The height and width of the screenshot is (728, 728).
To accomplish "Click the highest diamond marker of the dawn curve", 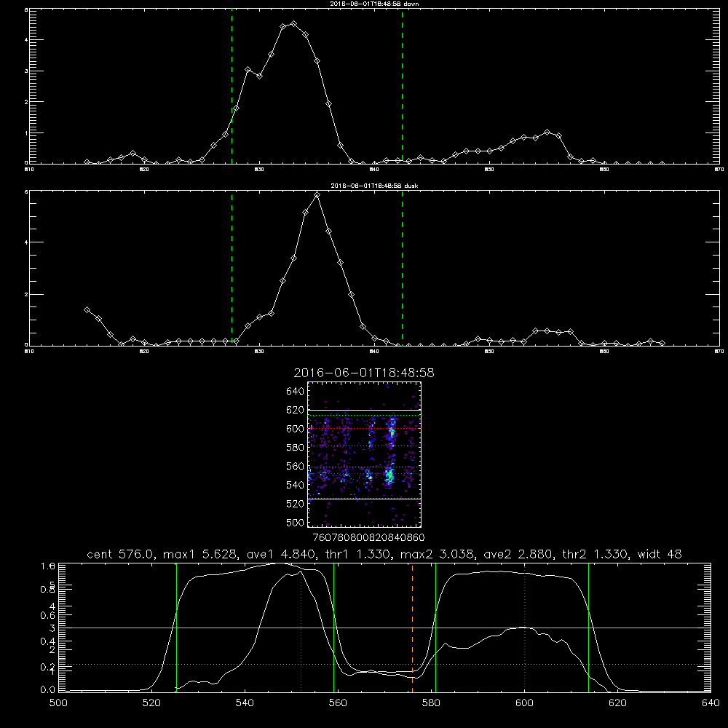I will click(x=293, y=24).
